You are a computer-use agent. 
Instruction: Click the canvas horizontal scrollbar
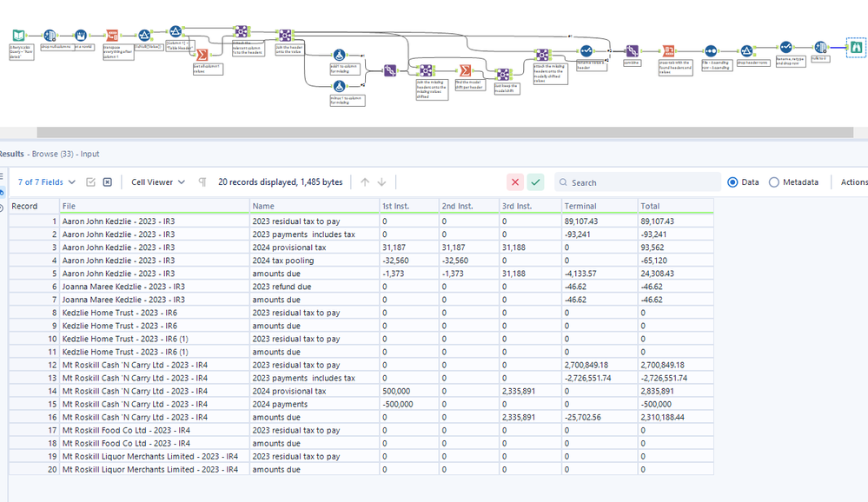(x=445, y=132)
